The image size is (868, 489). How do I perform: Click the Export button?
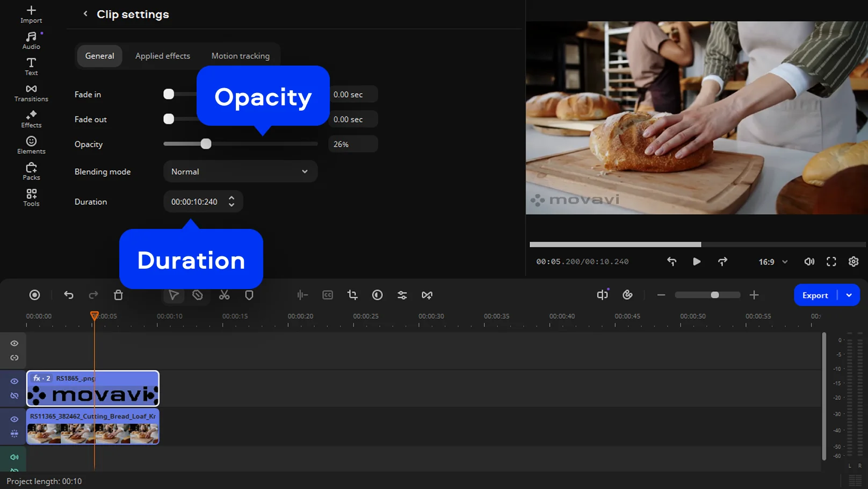(814, 295)
